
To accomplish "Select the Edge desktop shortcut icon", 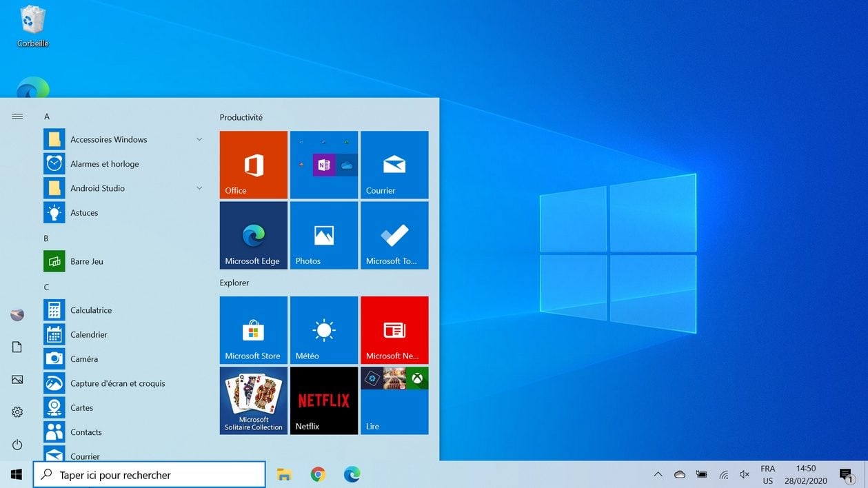I will tap(33, 88).
